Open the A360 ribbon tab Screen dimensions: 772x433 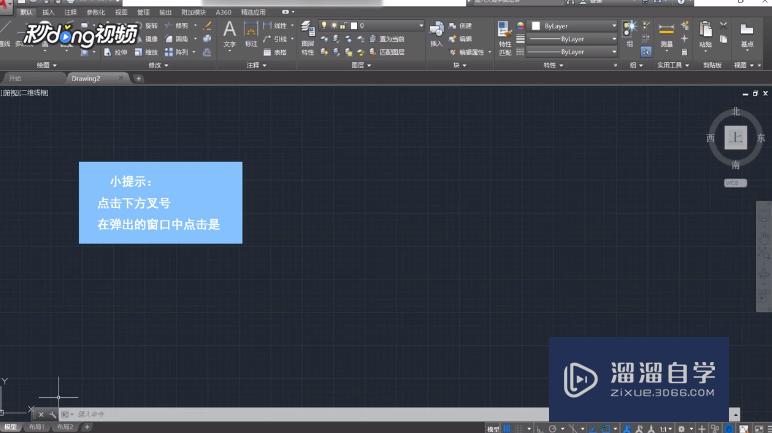223,12
